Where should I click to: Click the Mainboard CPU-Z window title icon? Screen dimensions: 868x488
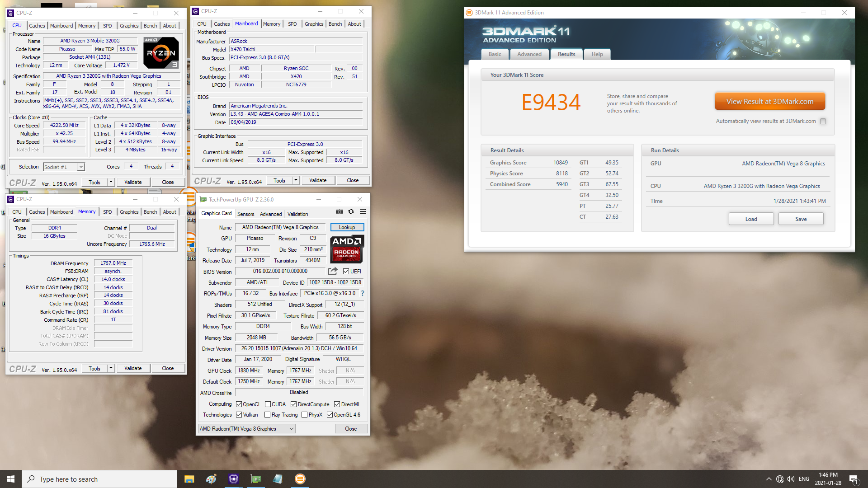point(195,11)
